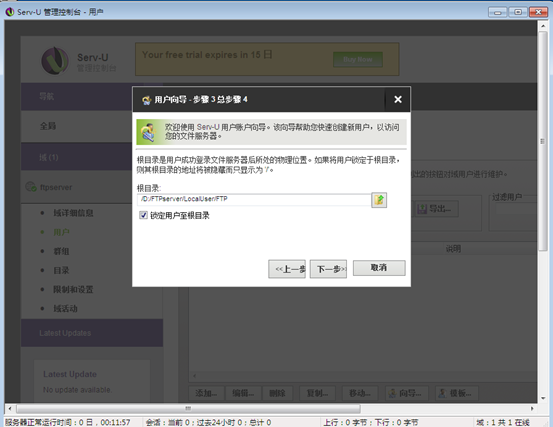Open 群组 in the sidebar

(61, 251)
